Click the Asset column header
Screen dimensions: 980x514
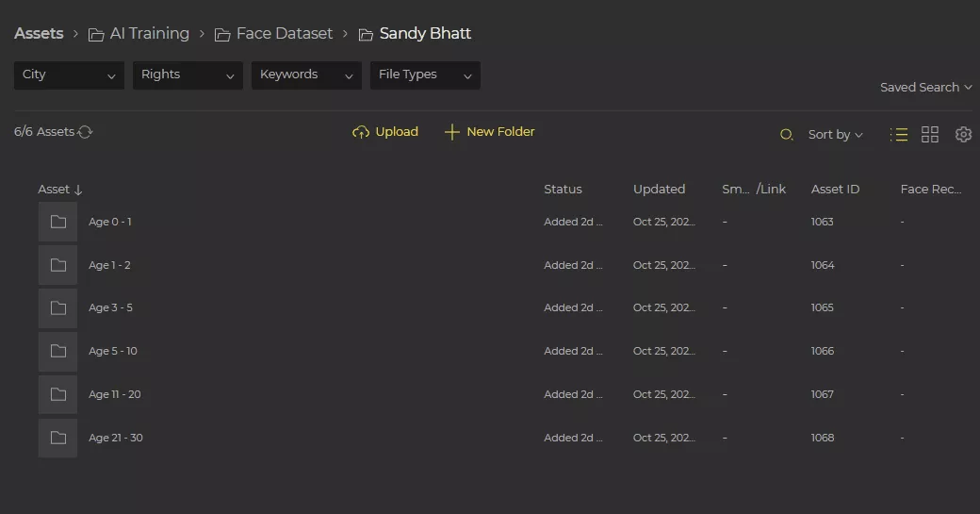click(54, 189)
